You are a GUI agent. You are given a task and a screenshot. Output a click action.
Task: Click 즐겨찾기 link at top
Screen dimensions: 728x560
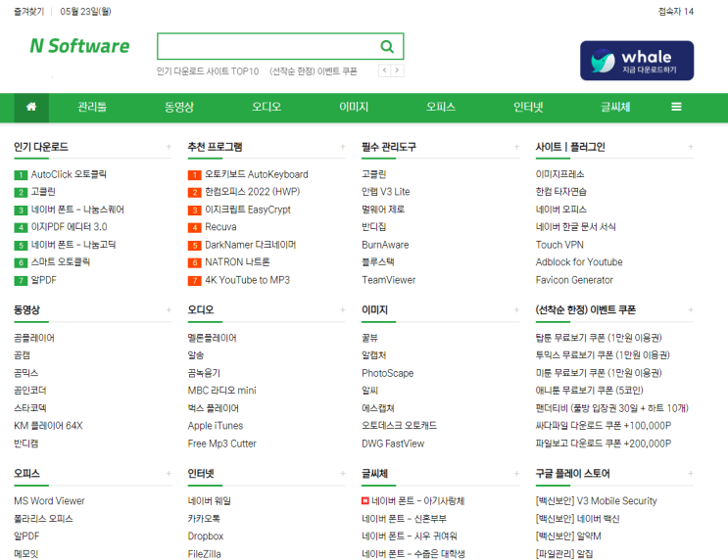tap(28, 12)
